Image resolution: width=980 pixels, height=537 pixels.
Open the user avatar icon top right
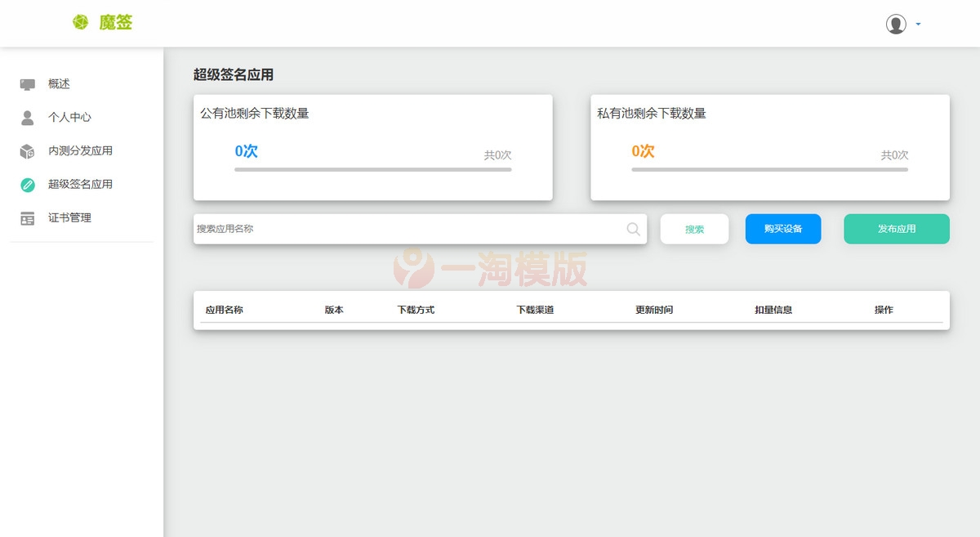pos(896,24)
